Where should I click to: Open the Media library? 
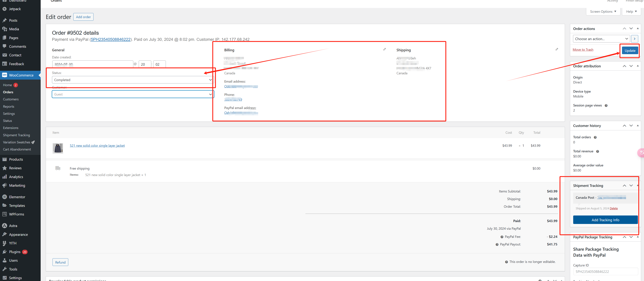tap(14, 29)
